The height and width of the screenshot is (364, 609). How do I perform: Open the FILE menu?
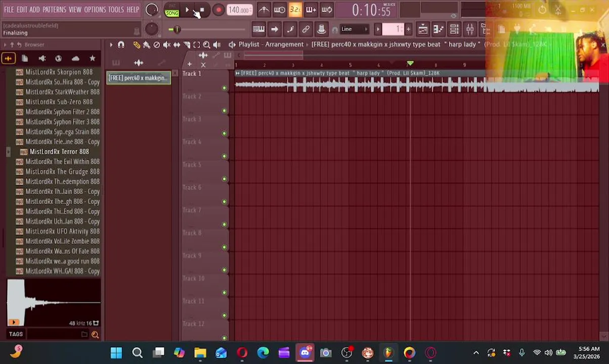tap(9, 10)
